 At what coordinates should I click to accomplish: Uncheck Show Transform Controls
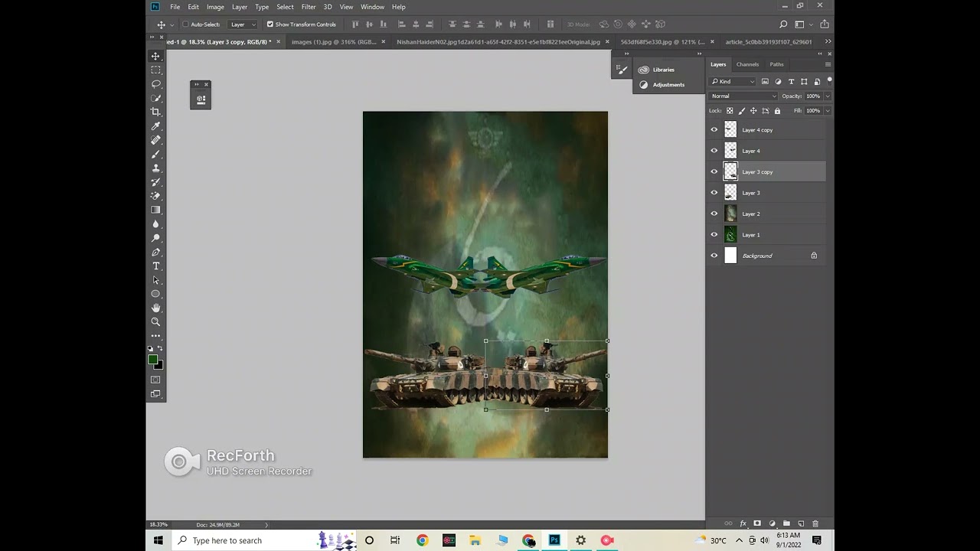click(x=270, y=24)
